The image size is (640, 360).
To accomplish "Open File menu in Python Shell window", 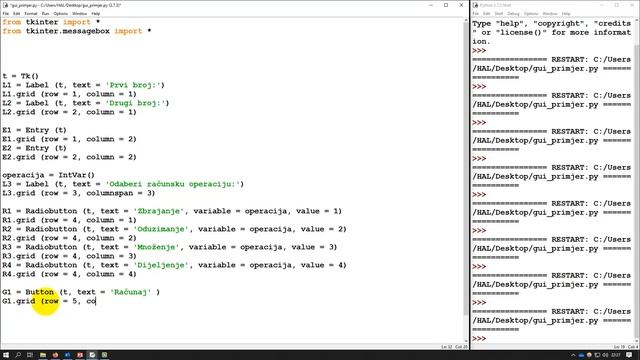I will click(476, 13).
